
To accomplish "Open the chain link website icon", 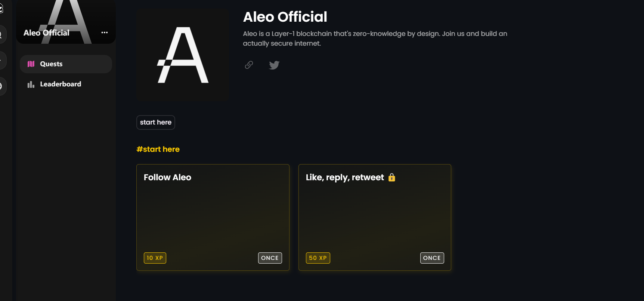I will pyautogui.click(x=249, y=65).
